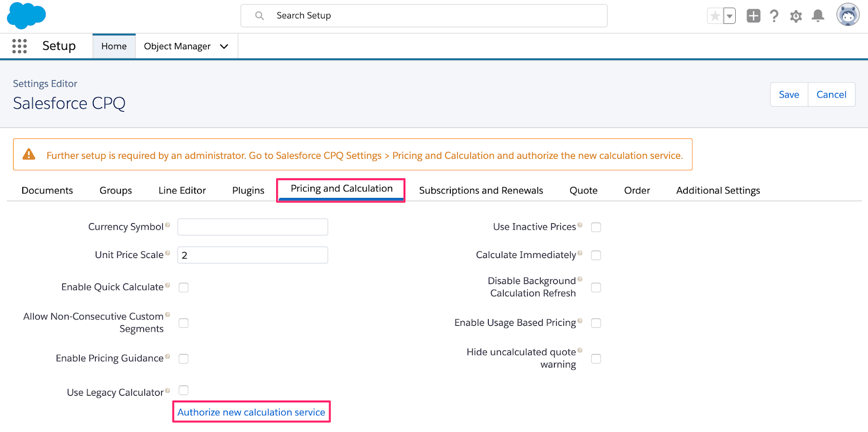
Task: Open the Plugins tab
Action: click(248, 190)
